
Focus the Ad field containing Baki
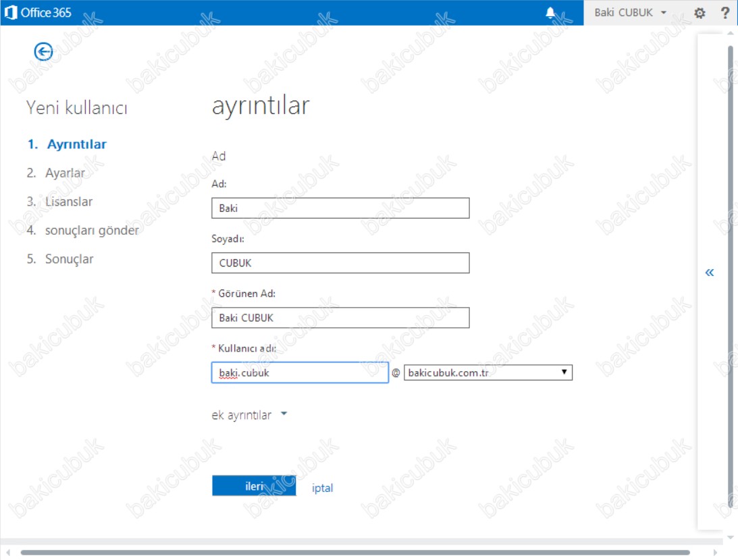click(340, 208)
